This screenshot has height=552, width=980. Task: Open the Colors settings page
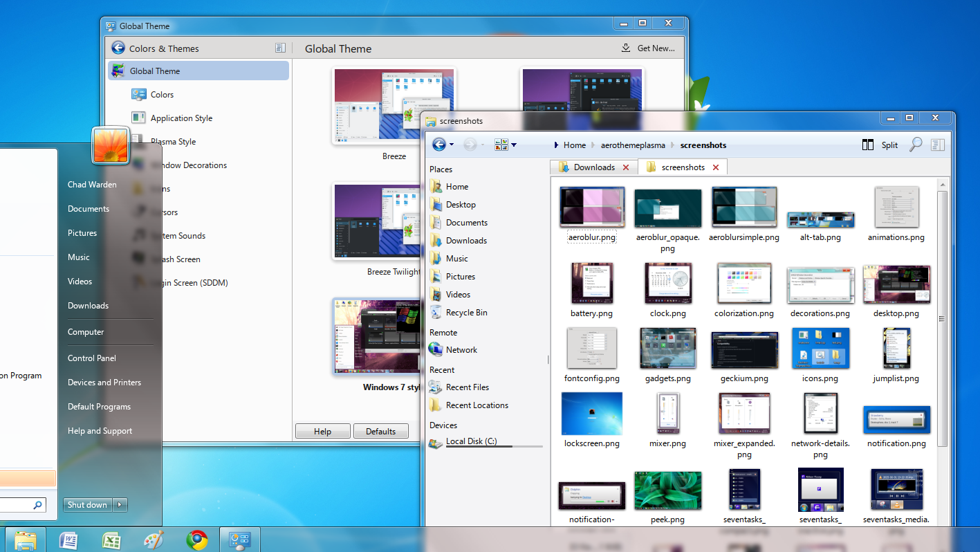[162, 95]
